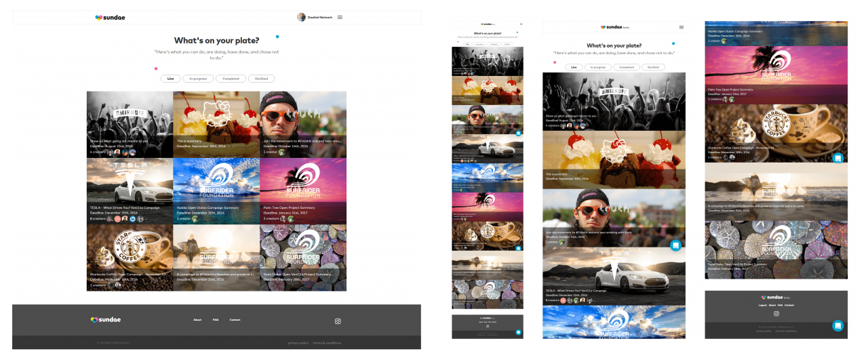Image resolution: width=868 pixels, height=360 pixels.
Task: Select the Live filter in desktop view
Action: pyautogui.click(x=170, y=79)
